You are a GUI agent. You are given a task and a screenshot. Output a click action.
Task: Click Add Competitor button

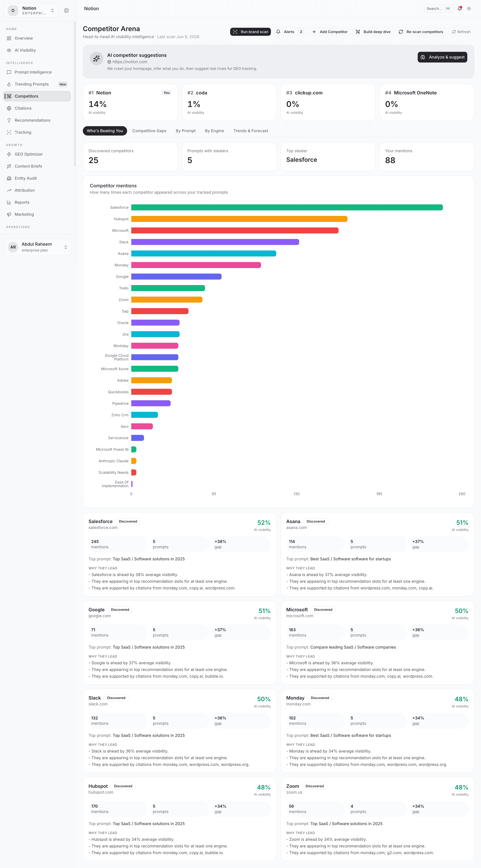coord(329,32)
